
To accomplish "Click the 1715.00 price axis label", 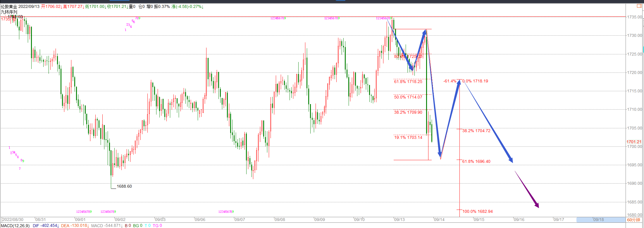I will (634, 91).
